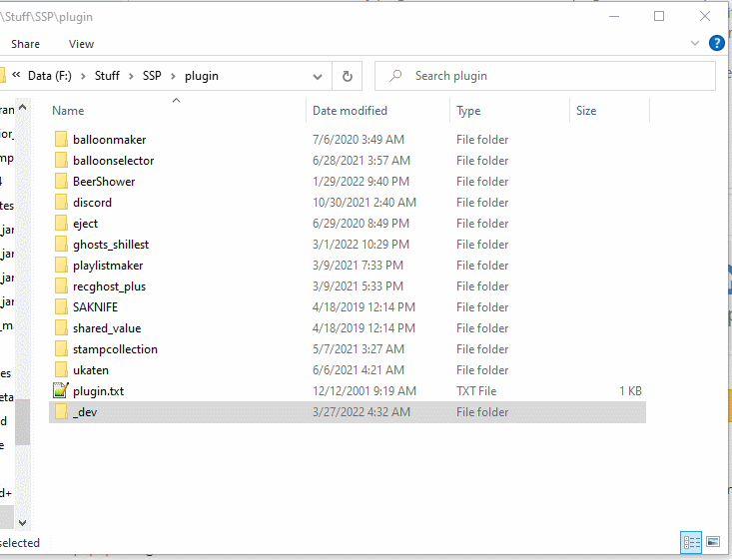Image resolution: width=732 pixels, height=560 pixels.
Task: Click the SSP breadcrumb in address bar
Action: pos(152,76)
